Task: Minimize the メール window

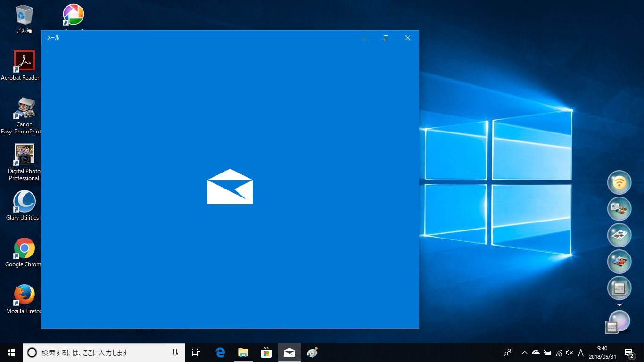Action: point(364,38)
